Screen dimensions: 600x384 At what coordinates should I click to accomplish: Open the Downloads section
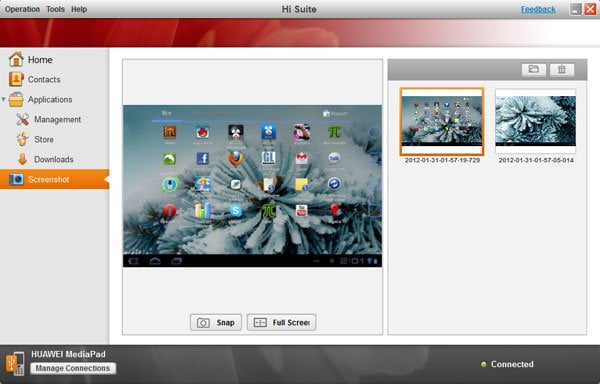click(x=54, y=159)
